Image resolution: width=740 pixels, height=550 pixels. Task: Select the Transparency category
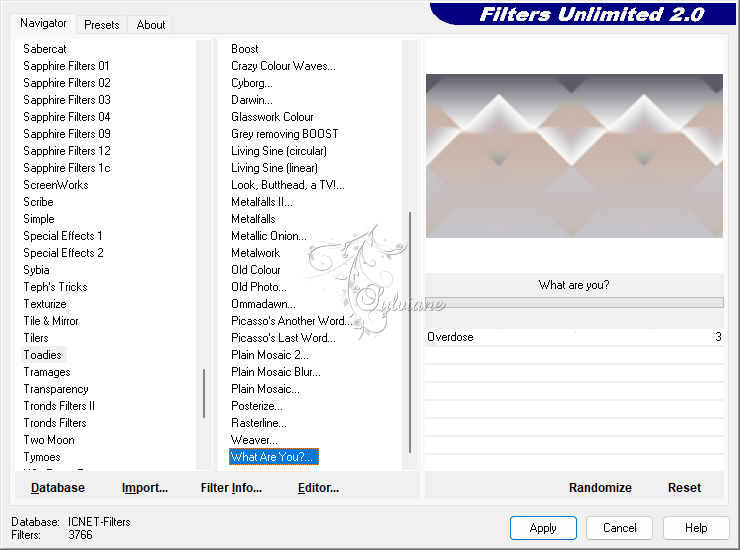[x=56, y=389]
